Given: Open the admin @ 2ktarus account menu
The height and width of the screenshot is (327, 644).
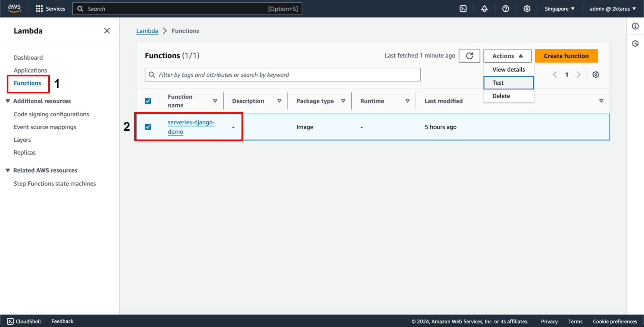Looking at the screenshot, I should pyautogui.click(x=613, y=9).
